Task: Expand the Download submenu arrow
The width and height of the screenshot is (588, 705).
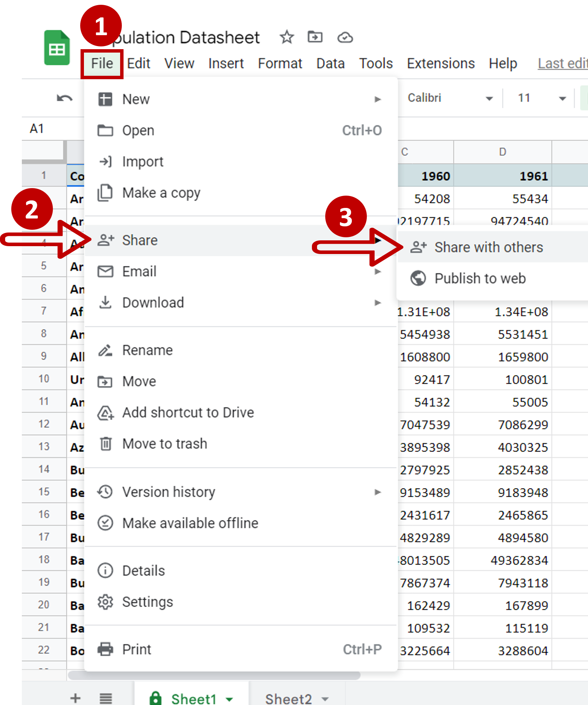Action: click(377, 302)
